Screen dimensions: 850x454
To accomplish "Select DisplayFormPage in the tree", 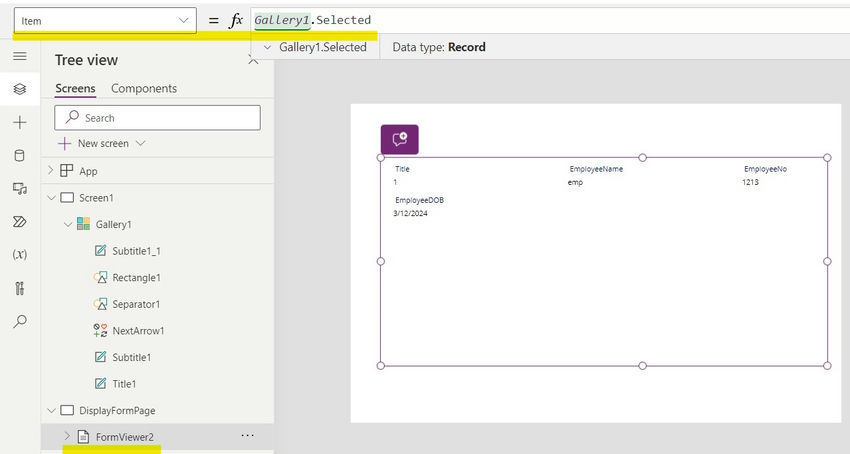I will pos(117,411).
